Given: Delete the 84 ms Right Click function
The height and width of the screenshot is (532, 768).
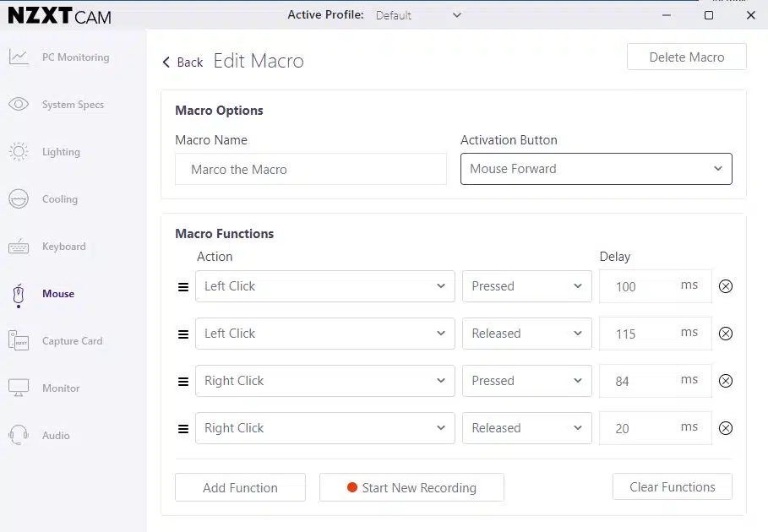Looking at the screenshot, I should click(x=726, y=381).
